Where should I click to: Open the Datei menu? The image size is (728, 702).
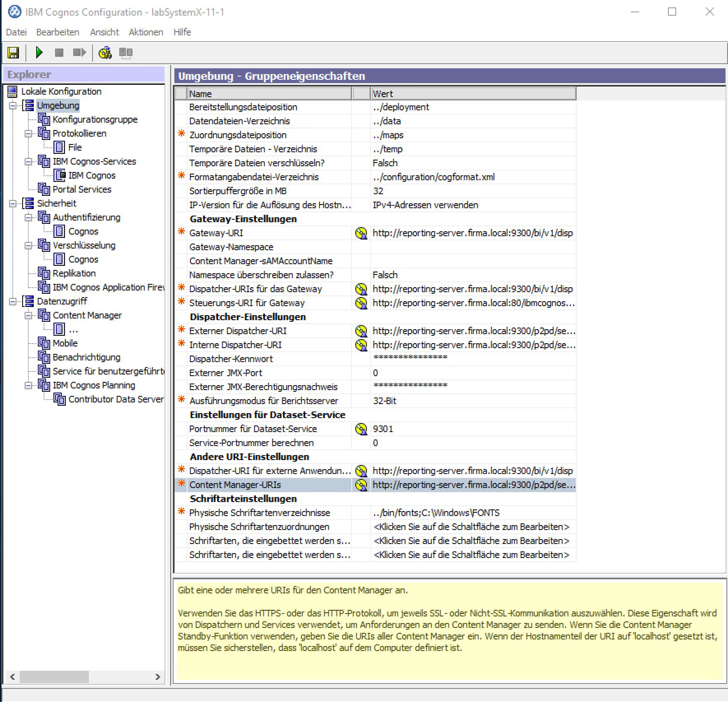(x=16, y=32)
